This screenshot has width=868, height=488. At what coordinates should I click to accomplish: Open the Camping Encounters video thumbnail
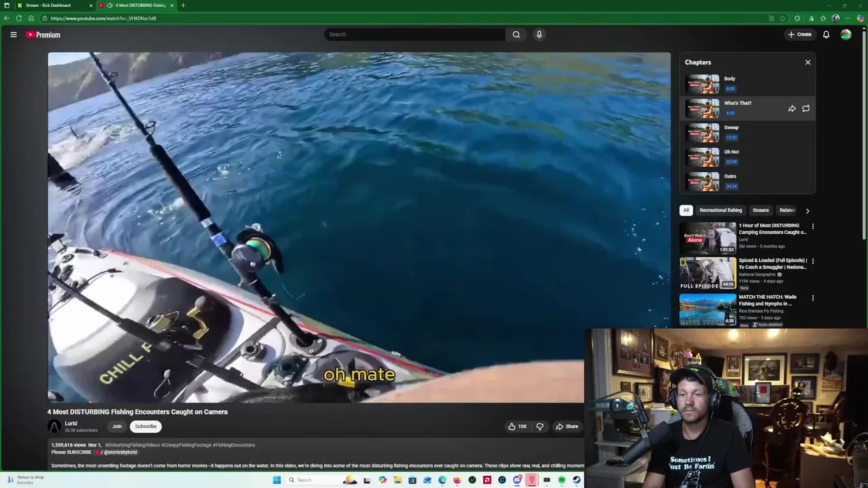coord(708,238)
